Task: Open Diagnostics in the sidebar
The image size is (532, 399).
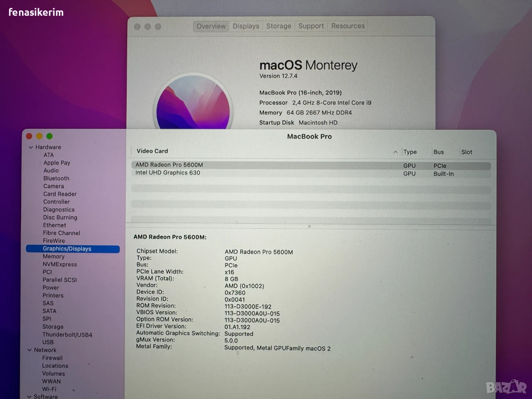Action: click(x=59, y=209)
